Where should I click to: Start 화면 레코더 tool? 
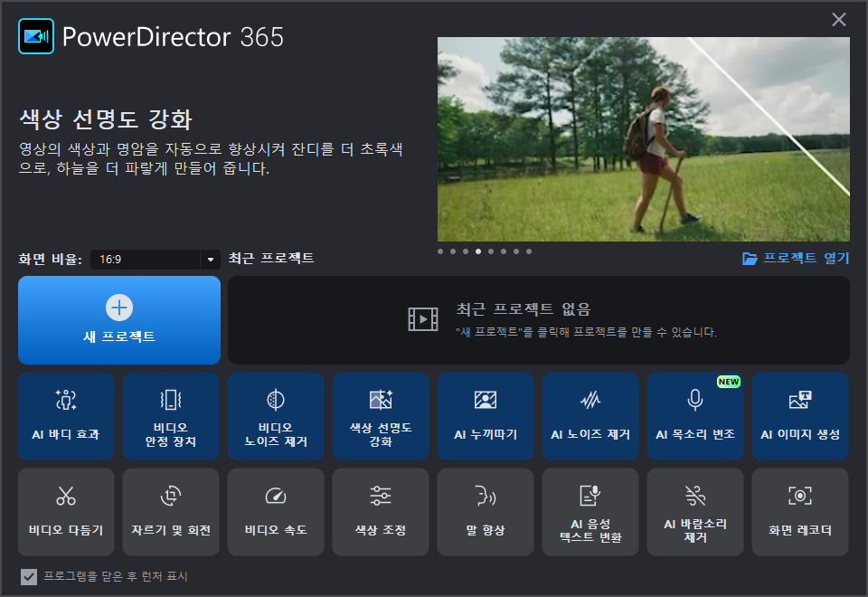click(x=800, y=512)
